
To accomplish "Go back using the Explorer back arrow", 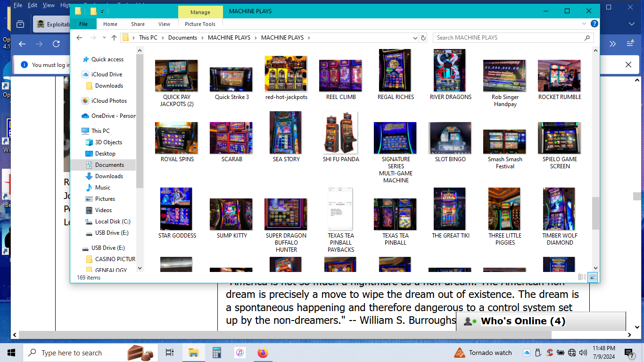I will pos(80,38).
